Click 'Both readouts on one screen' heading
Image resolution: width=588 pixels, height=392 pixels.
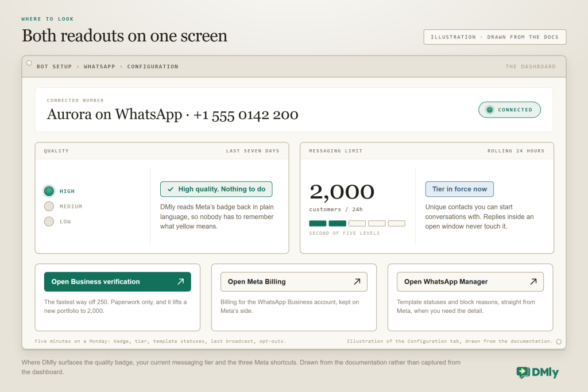(x=125, y=36)
